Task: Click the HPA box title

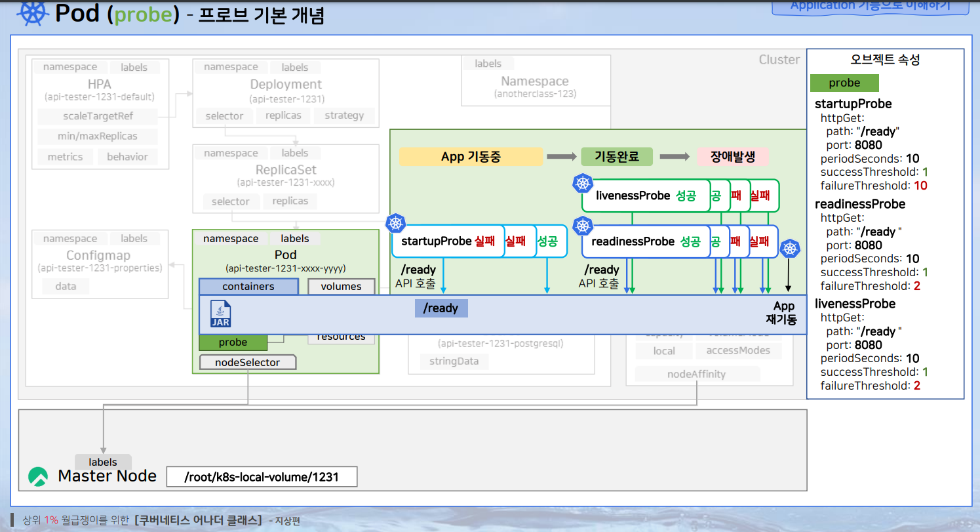Action: point(100,84)
